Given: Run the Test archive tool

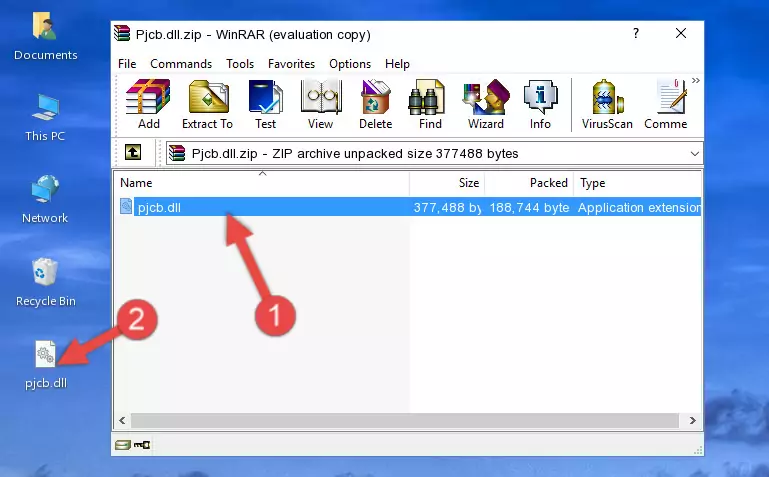Looking at the screenshot, I should pos(265,104).
